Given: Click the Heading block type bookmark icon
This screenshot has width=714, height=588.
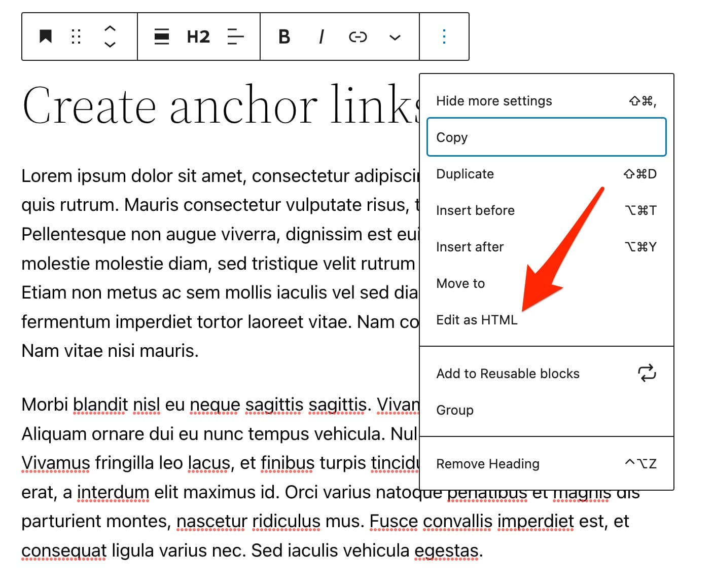Looking at the screenshot, I should pyautogui.click(x=46, y=36).
